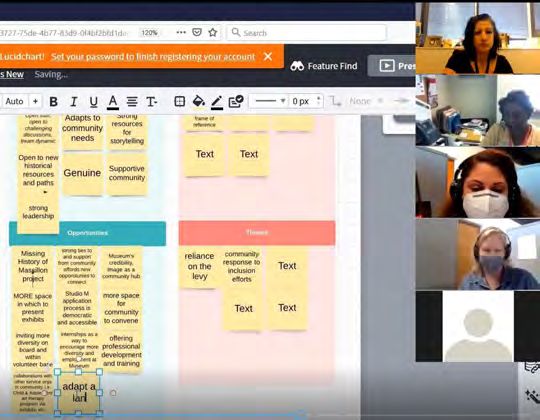This screenshot has height=420, width=540.
Task: Open the line color pen tool
Action: point(217,102)
